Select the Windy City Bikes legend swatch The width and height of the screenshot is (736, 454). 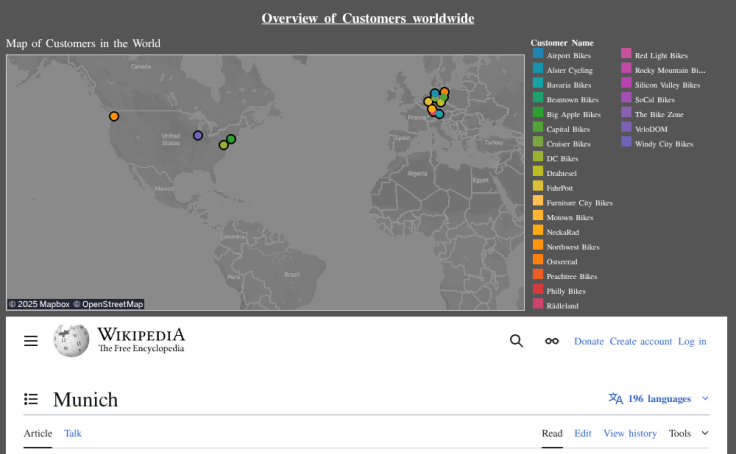pos(626,142)
